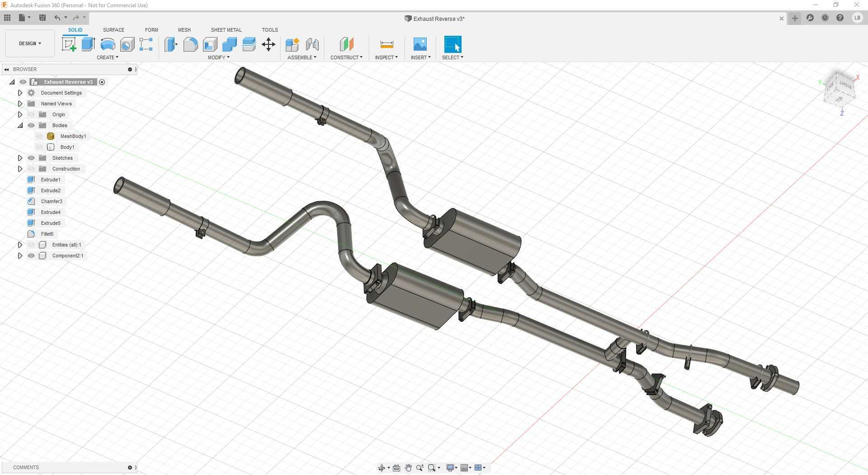Open the CONSTRUCT menu
Screen dimensions: 868x475
point(346,57)
